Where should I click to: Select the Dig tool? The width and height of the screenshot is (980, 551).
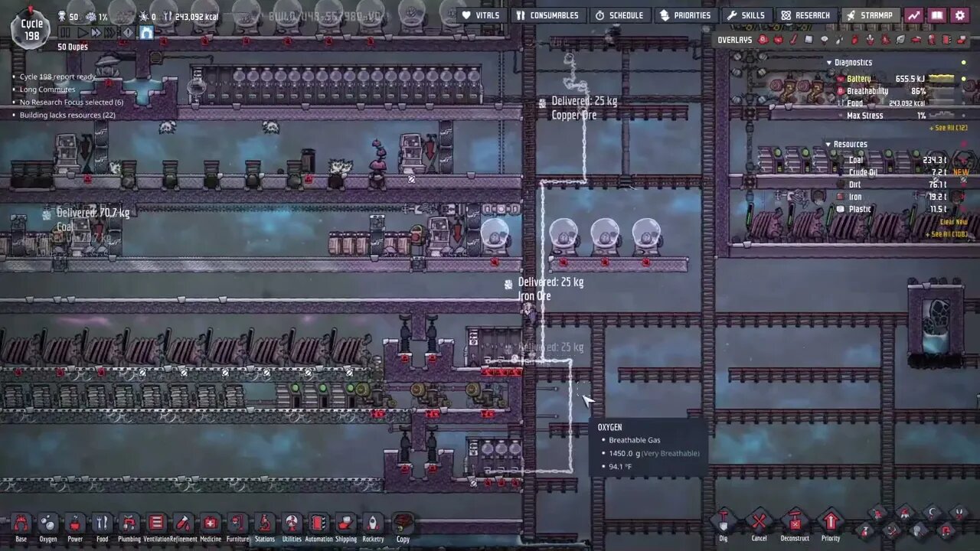[724, 527]
